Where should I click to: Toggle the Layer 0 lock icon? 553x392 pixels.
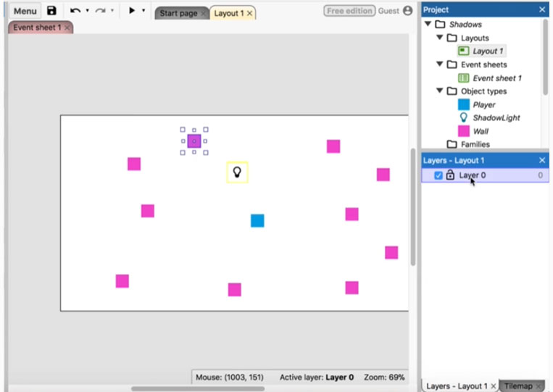point(450,175)
